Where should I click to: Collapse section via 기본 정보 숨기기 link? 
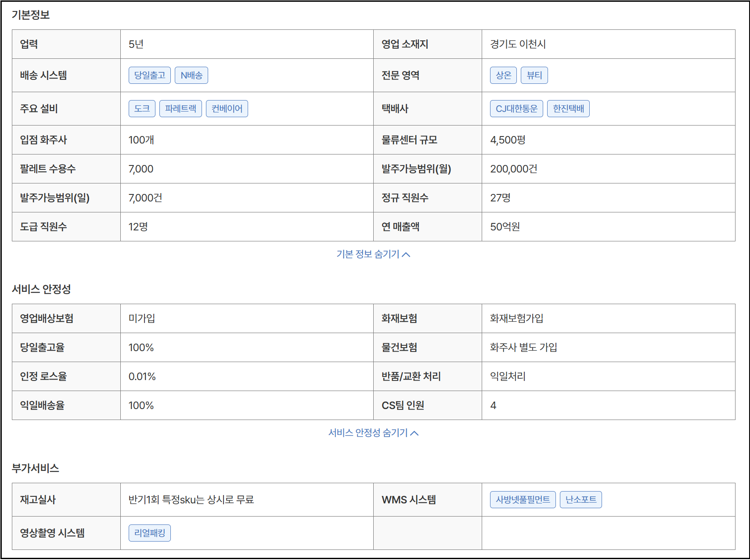pyautogui.click(x=373, y=254)
